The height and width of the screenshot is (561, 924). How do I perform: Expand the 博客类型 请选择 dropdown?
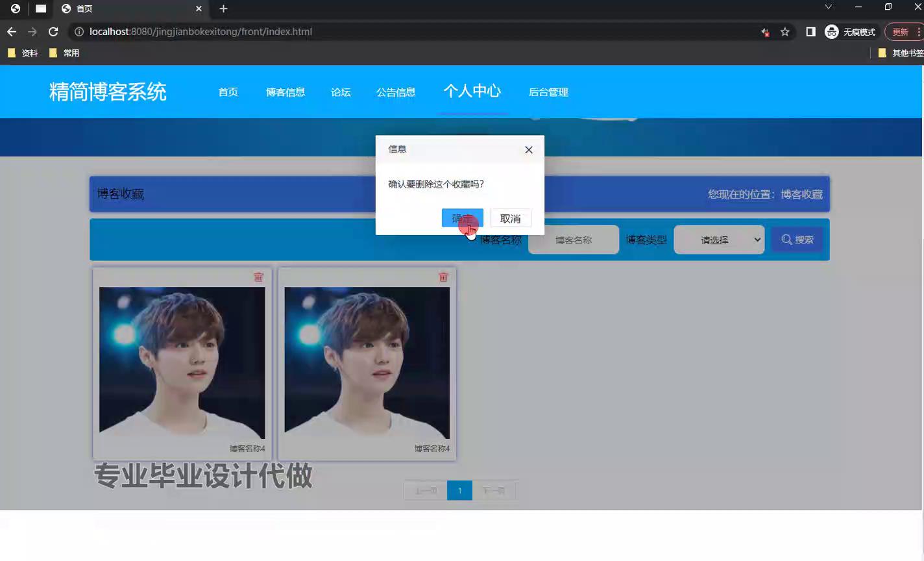(719, 240)
